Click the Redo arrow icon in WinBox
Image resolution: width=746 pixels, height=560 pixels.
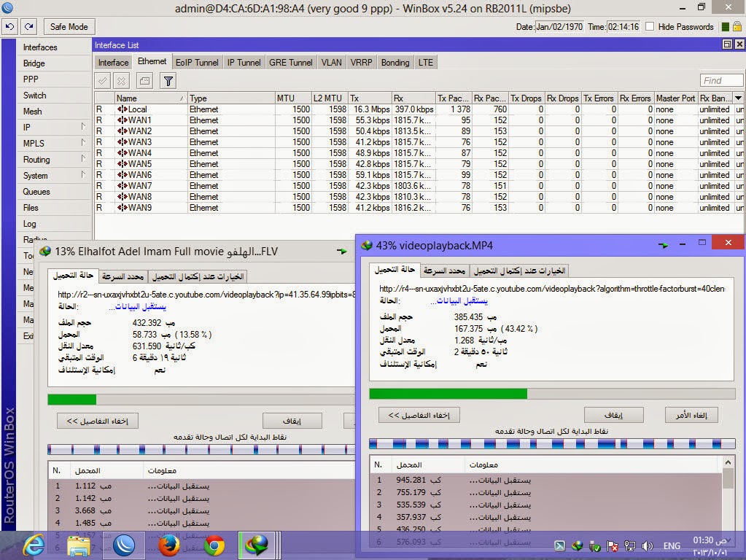click(x=29, y=27)
